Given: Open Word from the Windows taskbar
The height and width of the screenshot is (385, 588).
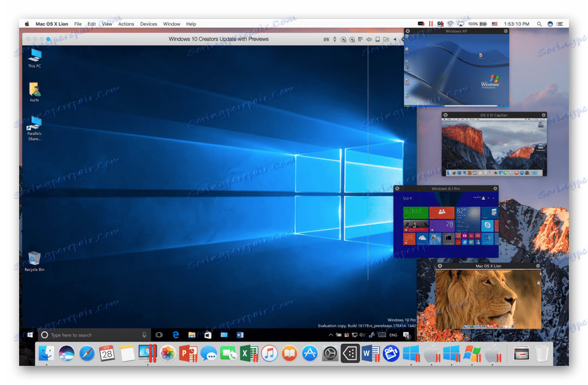Looking at the screenshot, I should tap(240, 335).
